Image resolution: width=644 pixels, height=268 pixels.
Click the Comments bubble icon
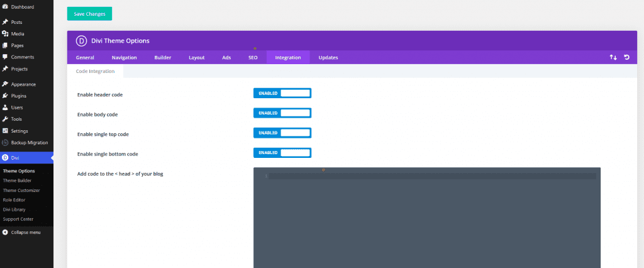tap(5, 57)
